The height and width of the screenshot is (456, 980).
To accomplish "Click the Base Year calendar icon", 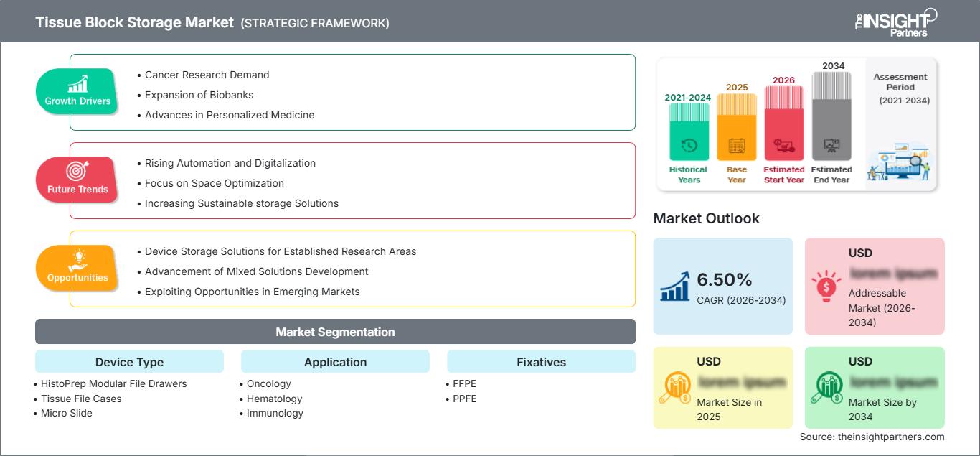I will click(x=736, y=145).
